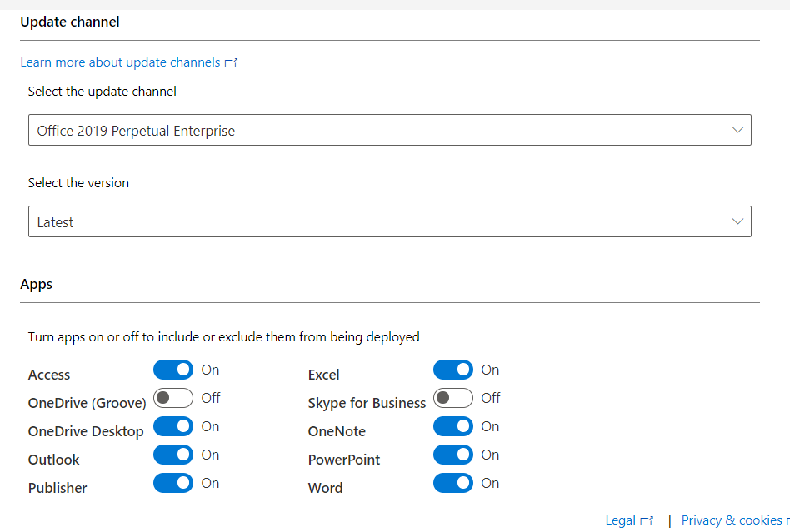Open the Office 2019 Perpetual Enterprise combo box

[x=389, y=130]
